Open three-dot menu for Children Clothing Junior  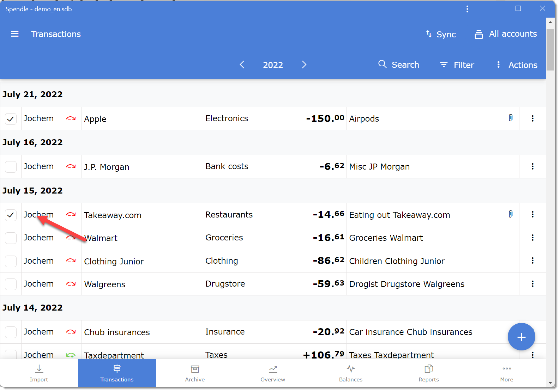(x=532, y=261)
